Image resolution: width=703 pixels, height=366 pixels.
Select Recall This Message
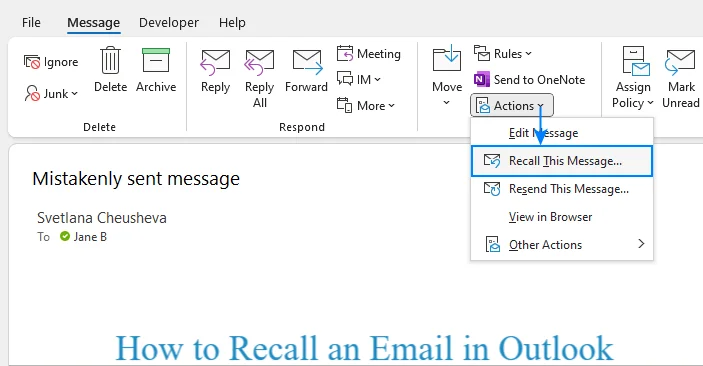point(562,161)
